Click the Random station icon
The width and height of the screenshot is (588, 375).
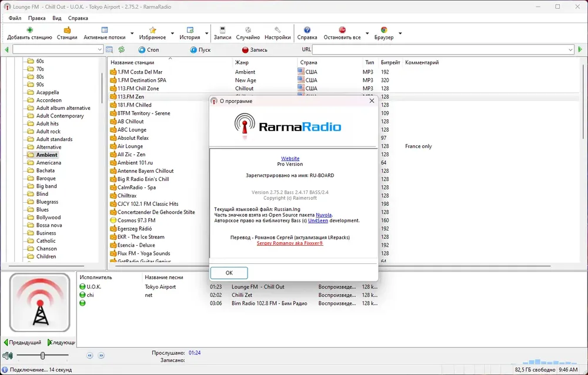point(248,30)
